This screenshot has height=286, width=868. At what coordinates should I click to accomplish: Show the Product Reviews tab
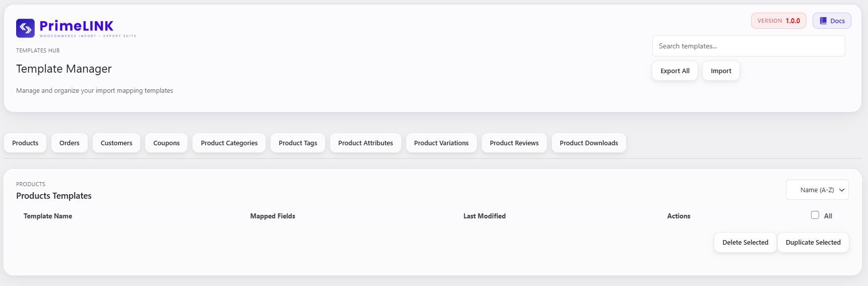click(x=514, y=143)
